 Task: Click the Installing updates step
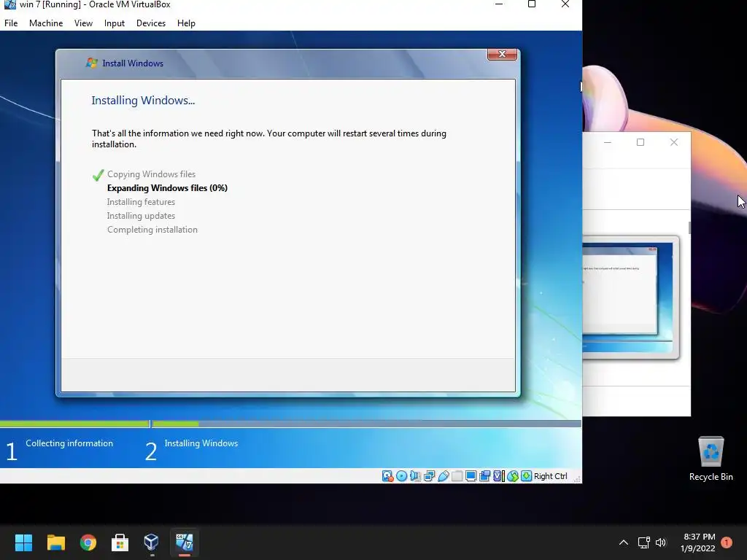[x=141, y=216]
